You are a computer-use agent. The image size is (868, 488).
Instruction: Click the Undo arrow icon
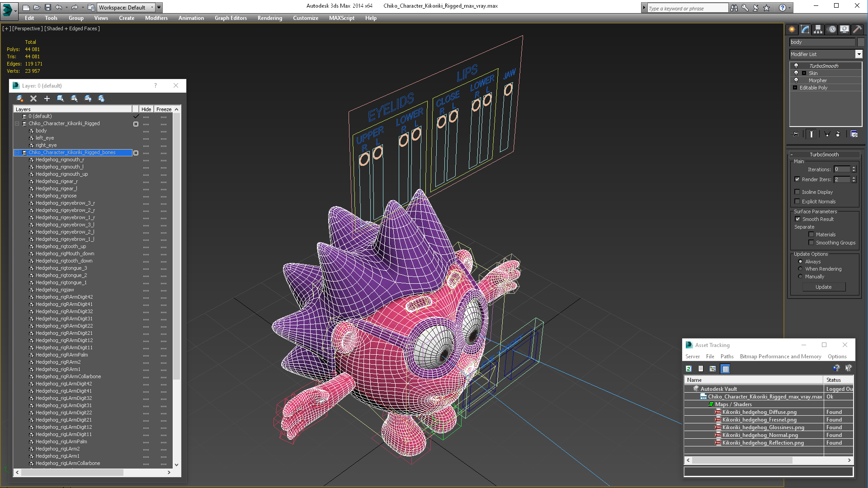[59, 7]
